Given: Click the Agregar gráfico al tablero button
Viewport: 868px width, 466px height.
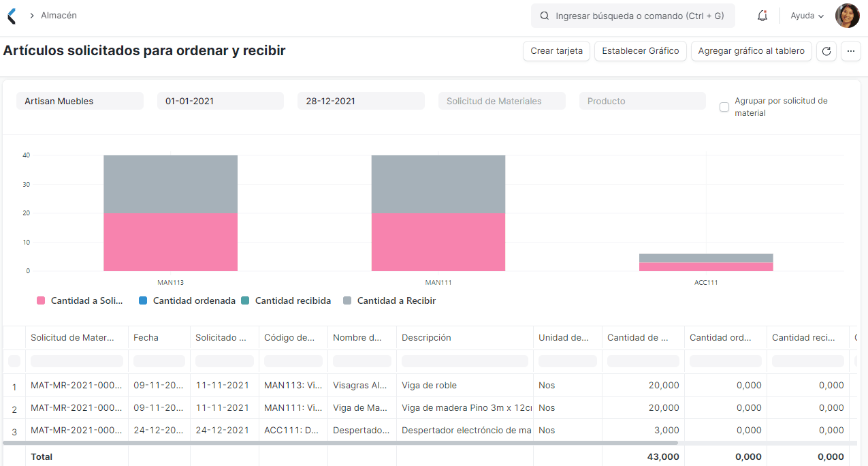Looking at the screenshot, I should tap(751, 50).
